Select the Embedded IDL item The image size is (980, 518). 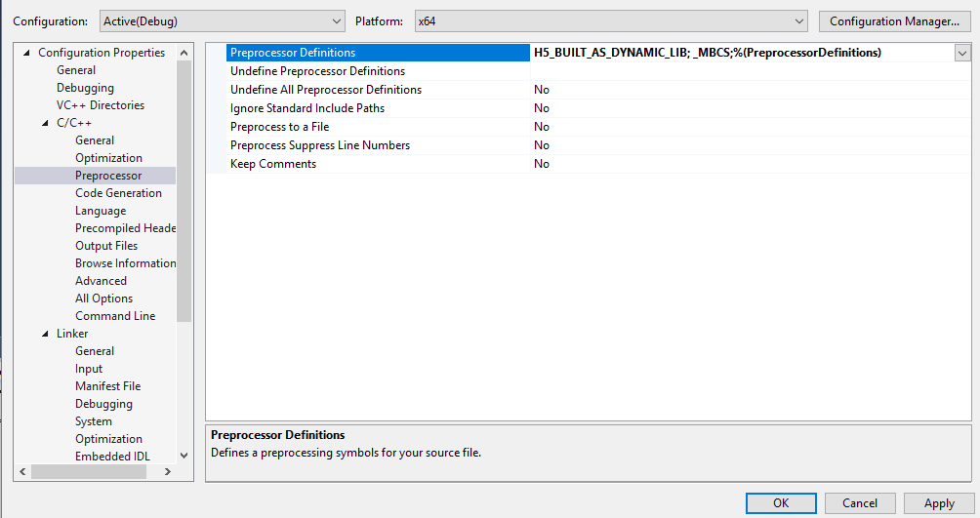(112, 457)
